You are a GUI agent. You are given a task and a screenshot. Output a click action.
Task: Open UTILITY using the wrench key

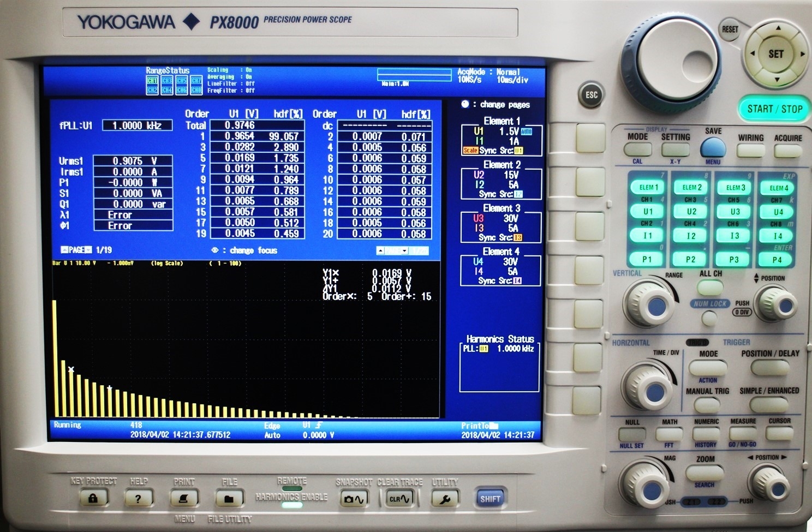coord(445,498)
